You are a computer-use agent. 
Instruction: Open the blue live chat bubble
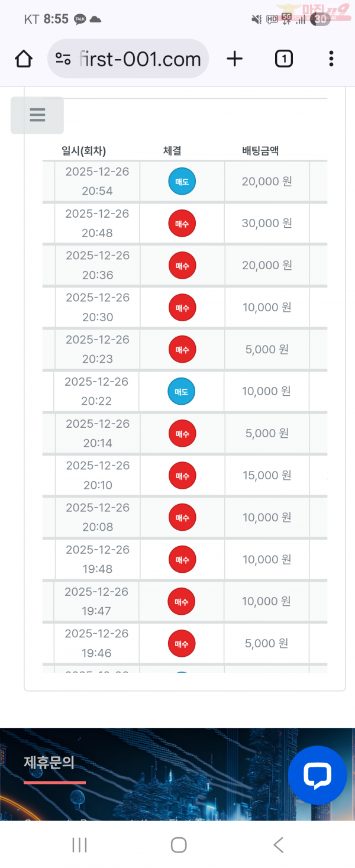(x=317, y=775)
